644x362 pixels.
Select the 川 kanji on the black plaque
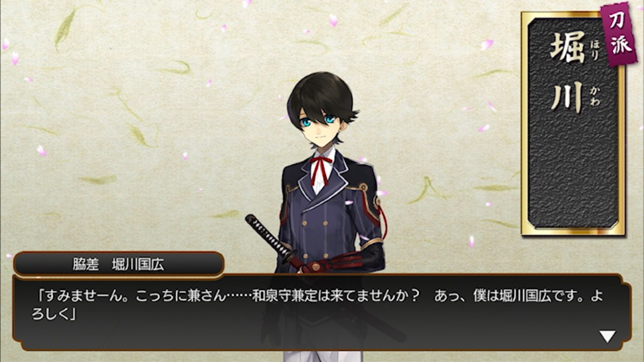point(567,97)
